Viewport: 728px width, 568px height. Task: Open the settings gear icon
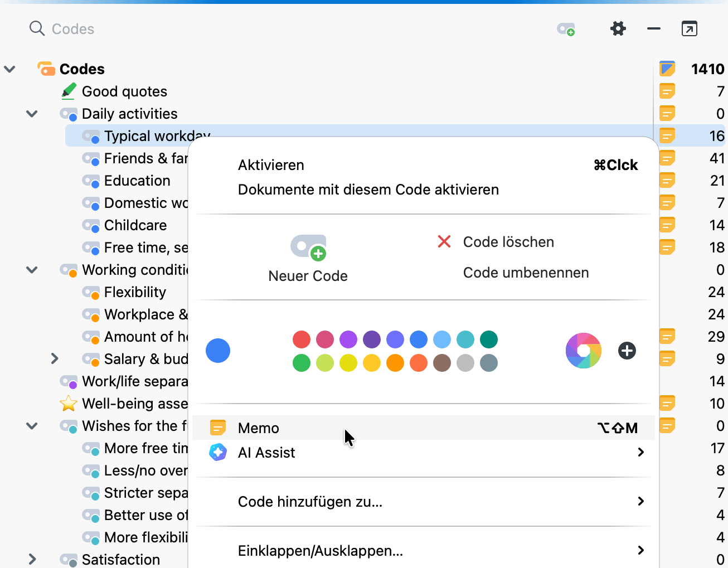tap(618, 28)
